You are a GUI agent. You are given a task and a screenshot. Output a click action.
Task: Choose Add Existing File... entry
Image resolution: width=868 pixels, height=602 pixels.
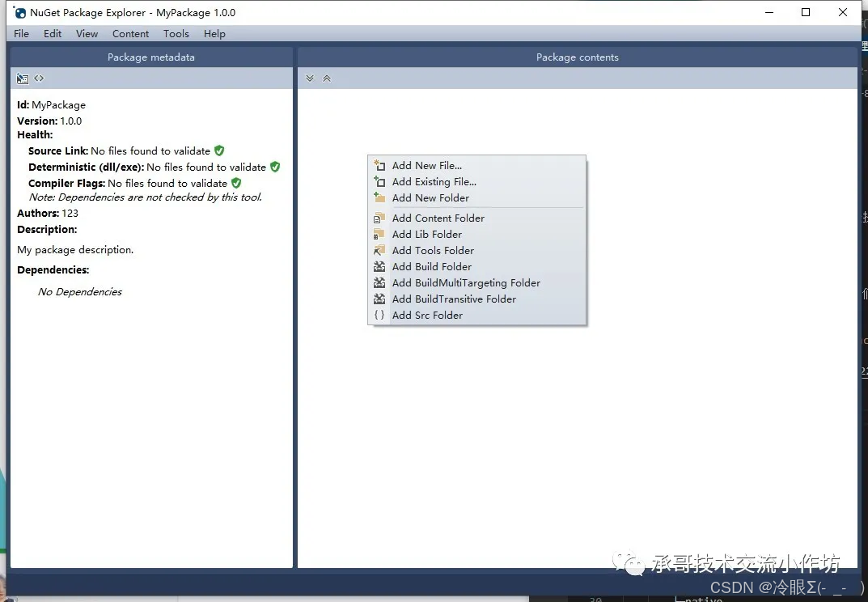(x=476, y=181)
